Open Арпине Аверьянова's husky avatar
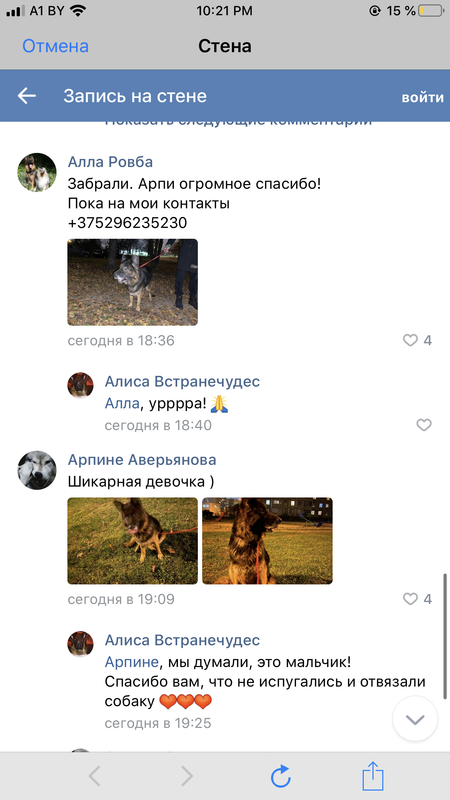This screenshot has height=800, width=450. click(37, 470)
